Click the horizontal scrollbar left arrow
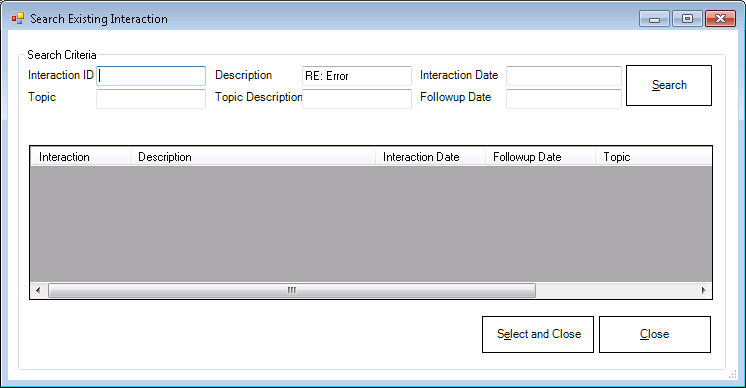The image size is (746, 388). click(39, 290)
